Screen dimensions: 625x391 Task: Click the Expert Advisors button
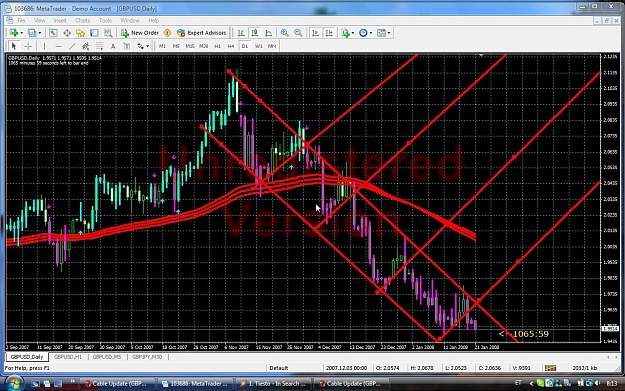pos(202,33)
